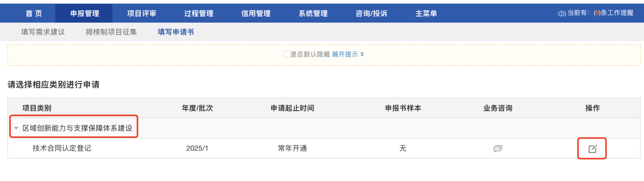This screenshot has height=181, width=644.
Task: Open the 系统管理 menu
Action: pyautogui.click(x=313, y=14)
